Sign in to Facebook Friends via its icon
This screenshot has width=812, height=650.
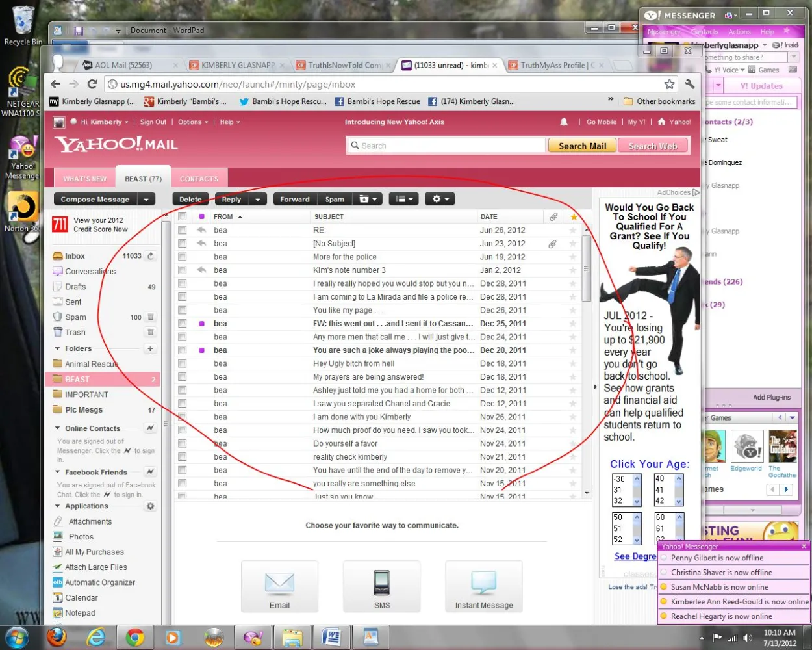(x=151, y=472)
